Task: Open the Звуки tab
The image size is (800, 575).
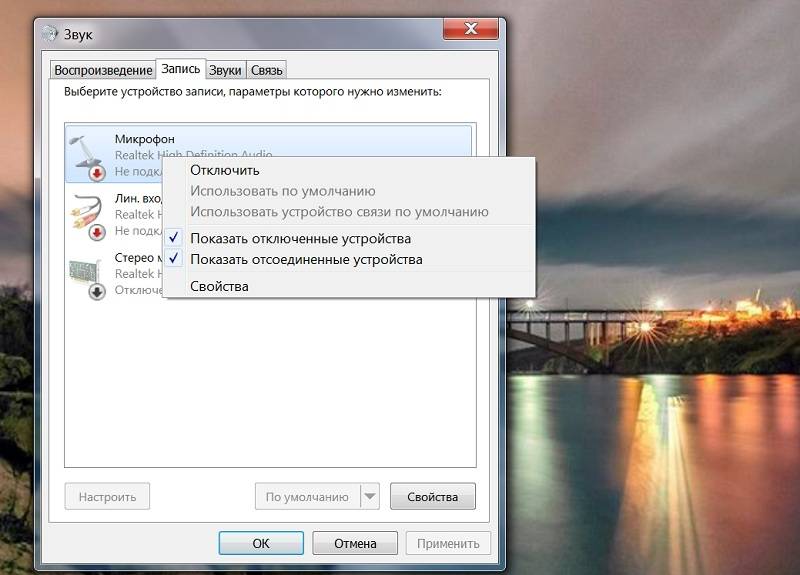Action: click(x=225, y=70)
